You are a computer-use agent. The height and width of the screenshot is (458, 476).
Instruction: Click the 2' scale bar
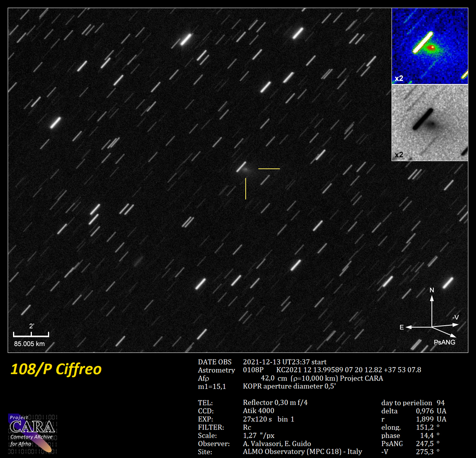[31, 334]
